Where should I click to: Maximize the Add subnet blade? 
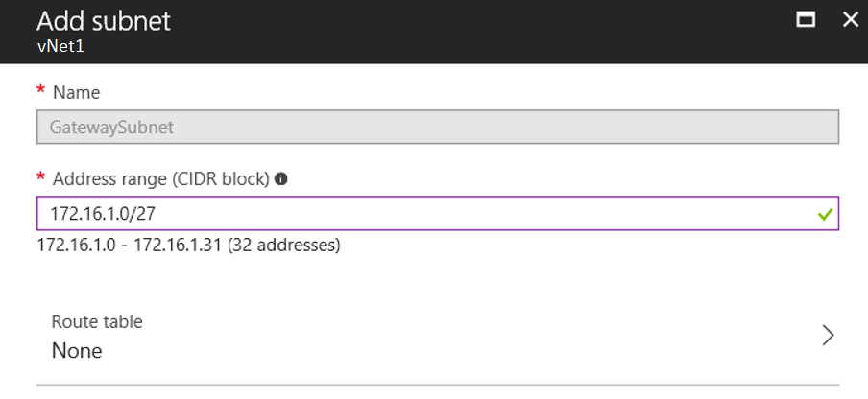point(806,20)
